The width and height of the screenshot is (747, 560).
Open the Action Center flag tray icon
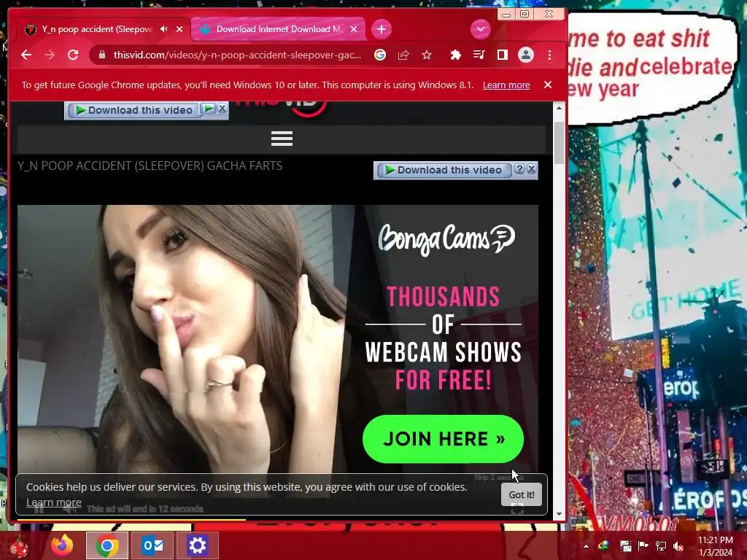(643, 546)
